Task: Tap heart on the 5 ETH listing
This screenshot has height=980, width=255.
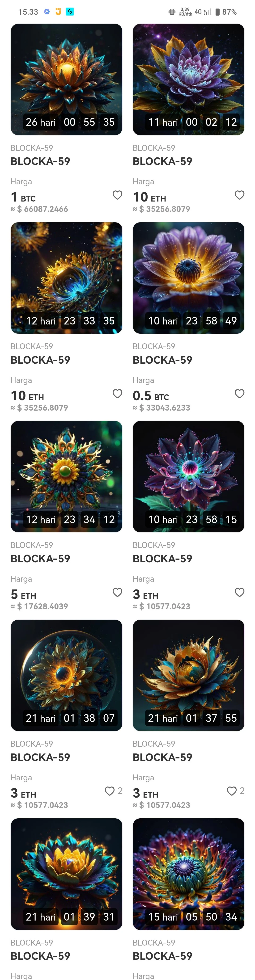Action: coord(117,592)
